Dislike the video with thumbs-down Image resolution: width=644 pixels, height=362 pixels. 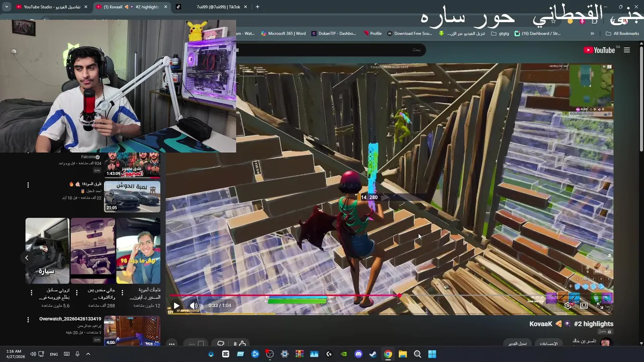point(220,344)
